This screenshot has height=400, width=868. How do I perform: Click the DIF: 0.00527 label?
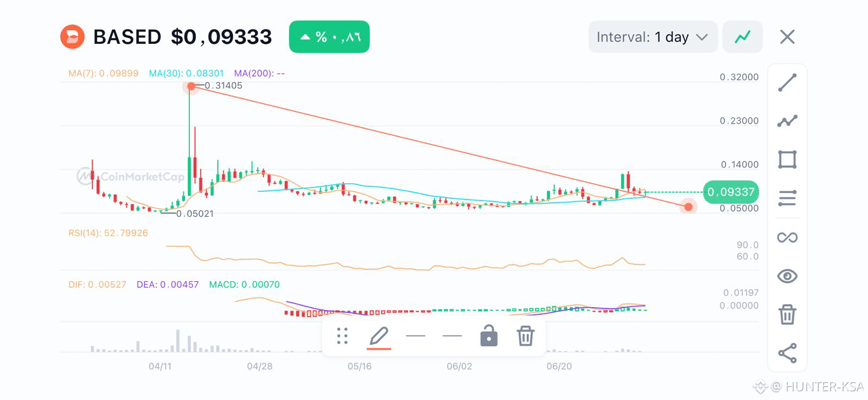(97, 285)
